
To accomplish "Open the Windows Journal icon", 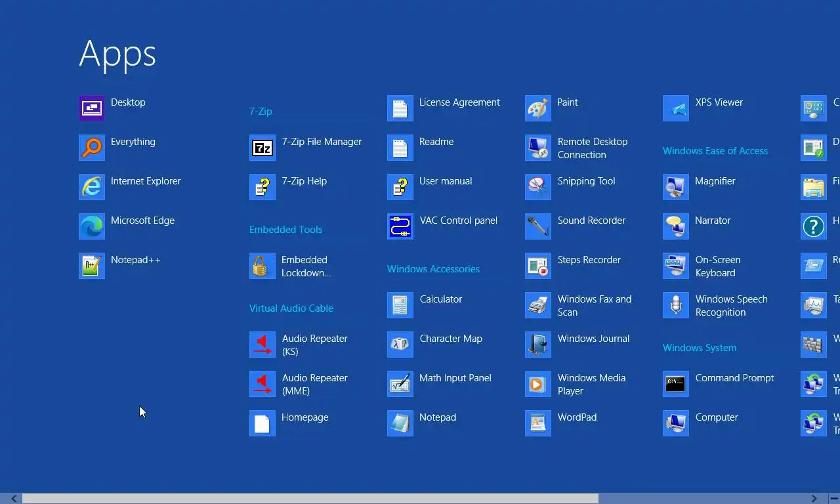I will [x=538, y=345].
